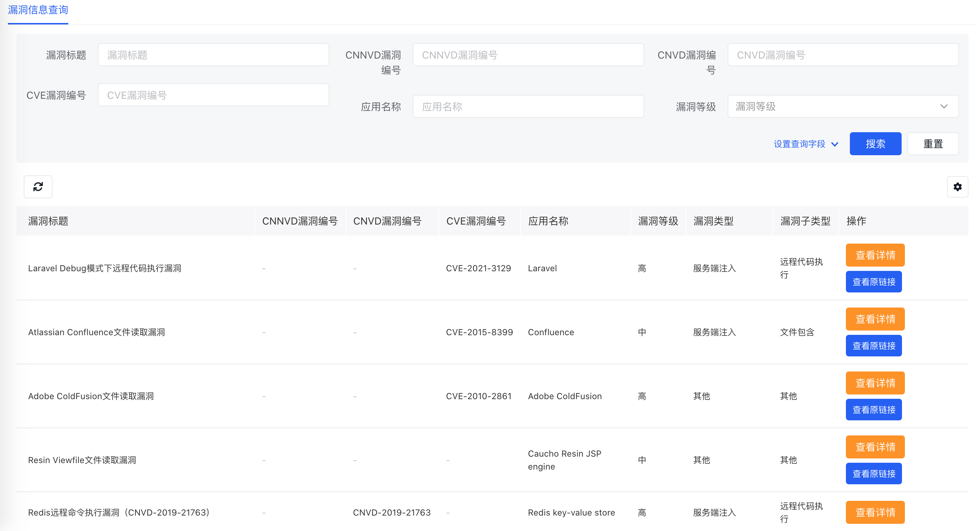The image size is (980, 531).
Task: Click '远程代码执行' subtype in Laravel row
Action: point(801,268)
